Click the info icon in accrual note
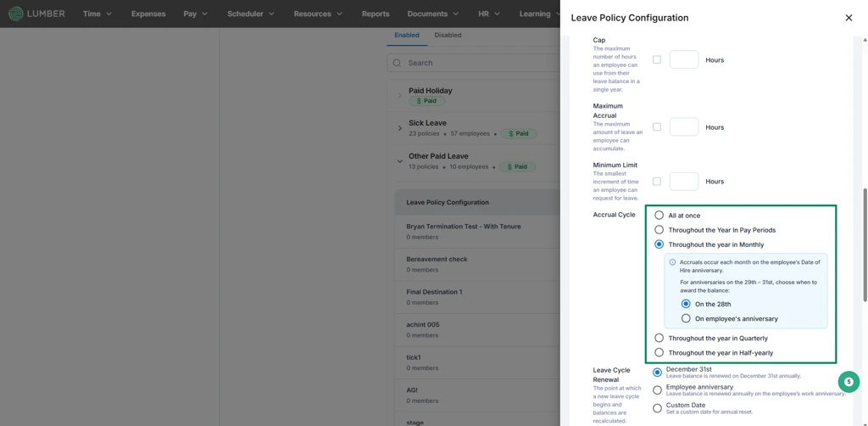The width and height of the screenshot is (868, 426). pyautogui.click(x=672, y=262)
